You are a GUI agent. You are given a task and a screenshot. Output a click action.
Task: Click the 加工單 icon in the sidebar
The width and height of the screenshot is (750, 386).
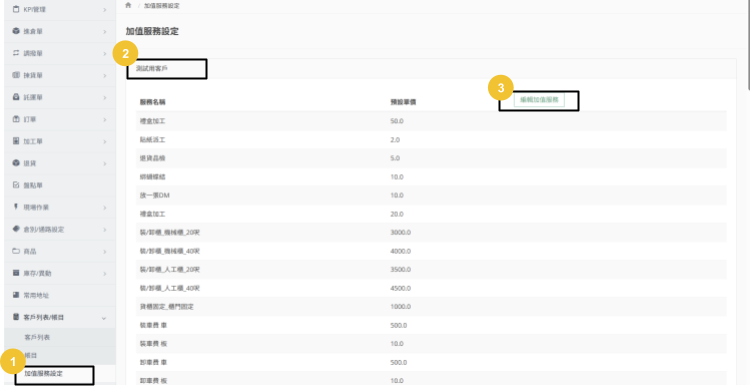tap(16, 141)
